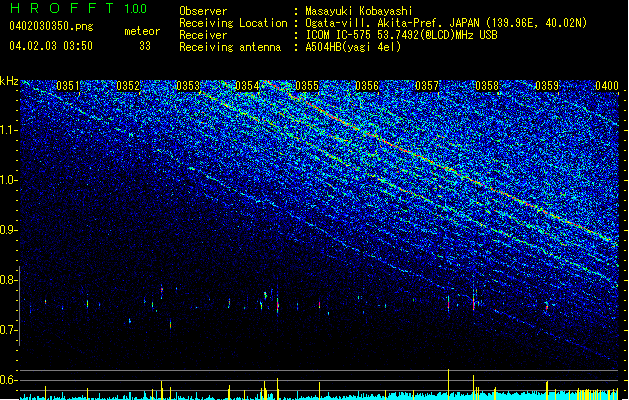Click the 1.1 kHz axis label
The width and height of the screenshot is (629, 400).
point(9,130)
